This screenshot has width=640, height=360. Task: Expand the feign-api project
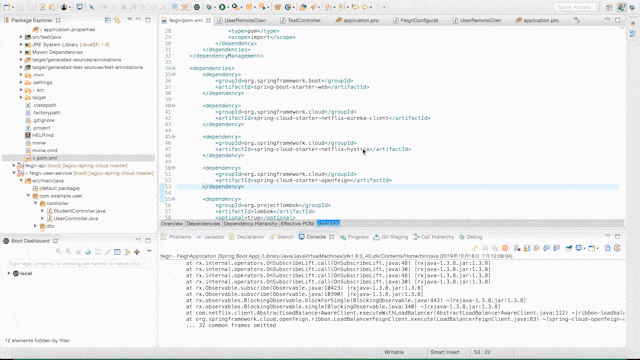14,165
